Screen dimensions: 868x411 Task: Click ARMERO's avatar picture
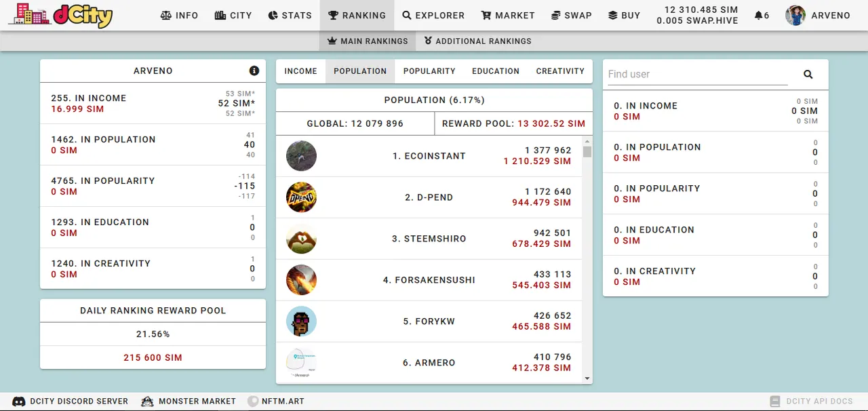301,363
